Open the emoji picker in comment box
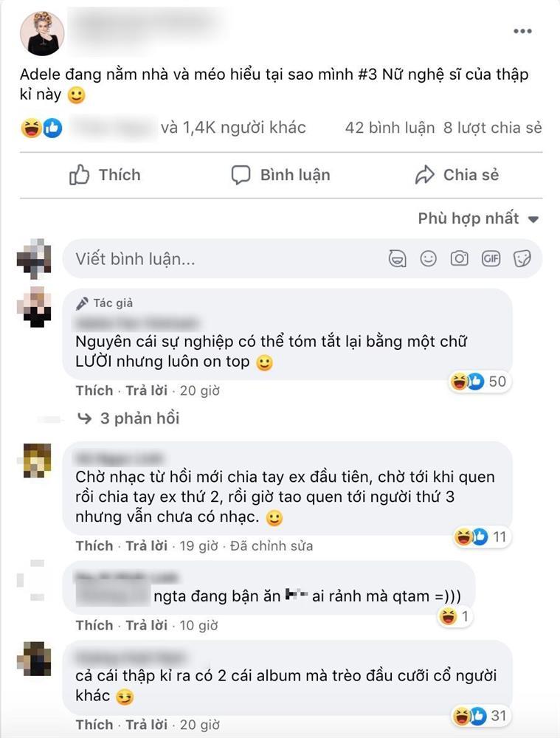Image resolution: width=560 pixels, height=738 pixels. pyautogui.click(x=428, y=258)
